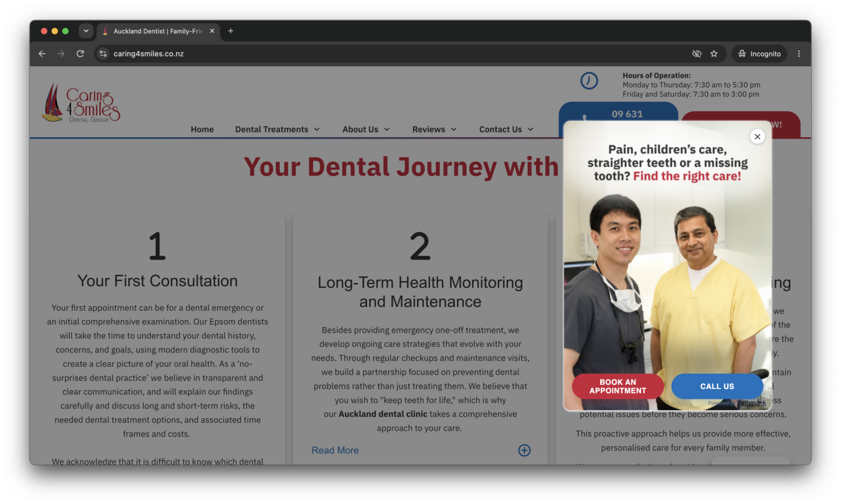Click the Auckland dental clinic bold text

383,414
